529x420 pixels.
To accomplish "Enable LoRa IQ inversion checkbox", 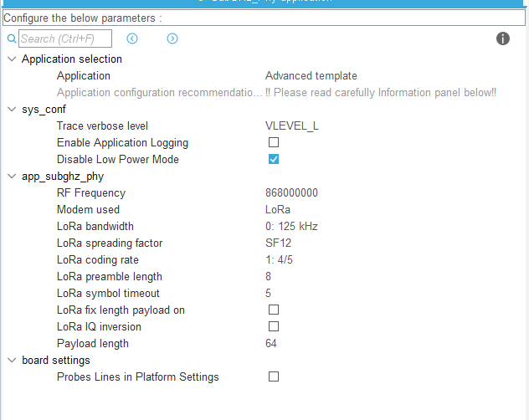I will coord(274,326).
